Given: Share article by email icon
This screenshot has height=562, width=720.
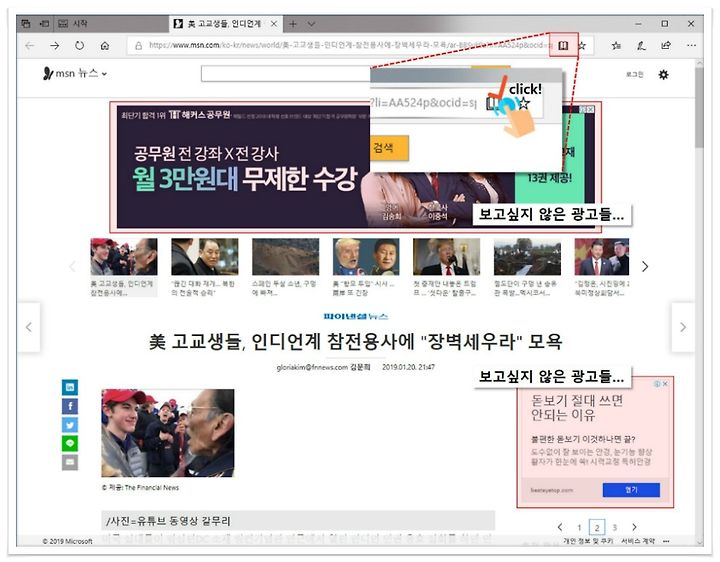Looking at the screenshot, I should click(x=70, y=462).
